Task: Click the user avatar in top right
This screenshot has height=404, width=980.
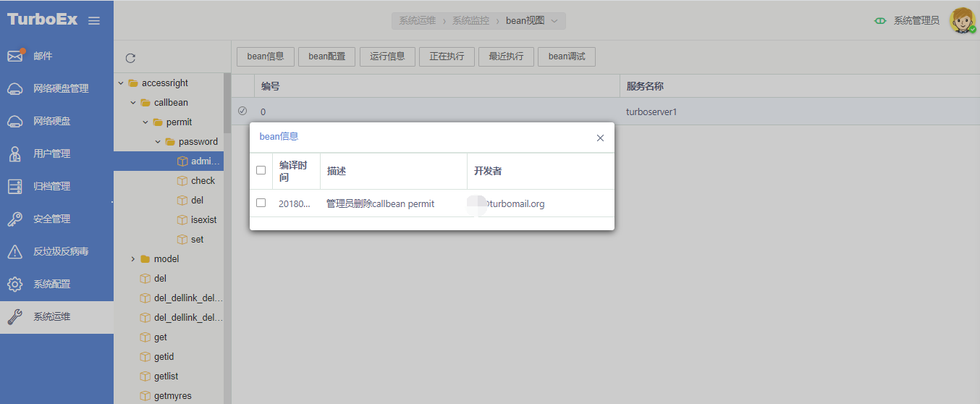Action: point(962,20)
